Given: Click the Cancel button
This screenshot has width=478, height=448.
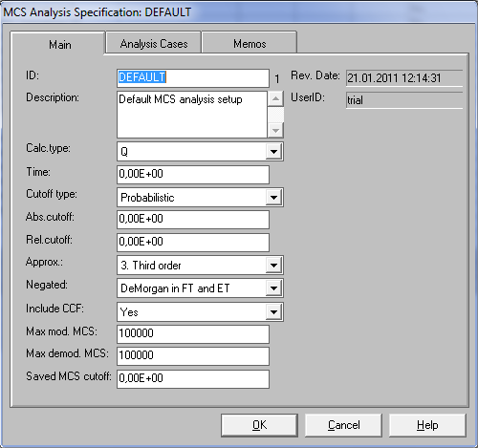Looking at the screenshot, I should [x=343, y=425].
